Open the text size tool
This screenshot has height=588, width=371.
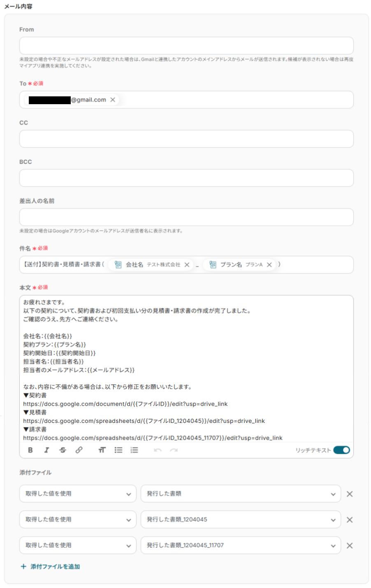(x=102, y=450)
